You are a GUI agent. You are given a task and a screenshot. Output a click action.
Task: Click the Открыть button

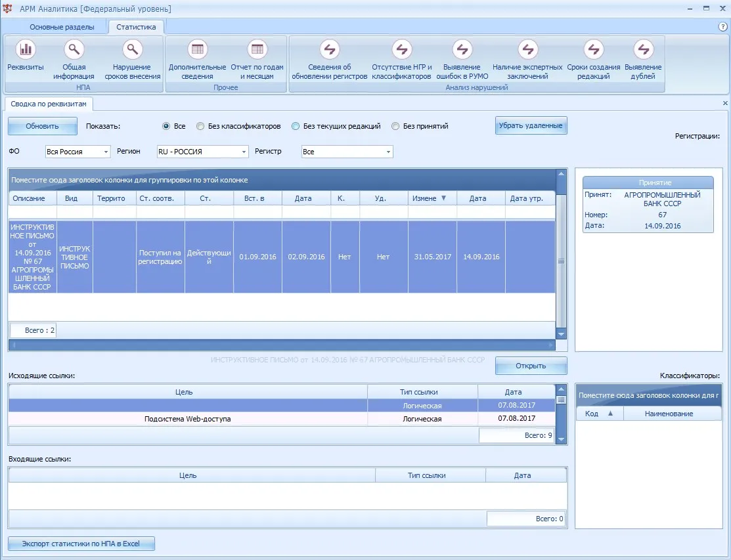pos(531,366)
